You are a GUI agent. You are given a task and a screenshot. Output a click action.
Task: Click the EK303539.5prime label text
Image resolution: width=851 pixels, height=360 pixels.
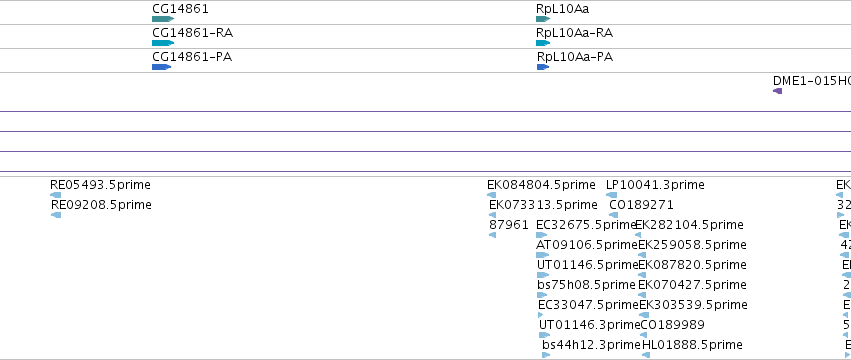[x=694, y=305]
